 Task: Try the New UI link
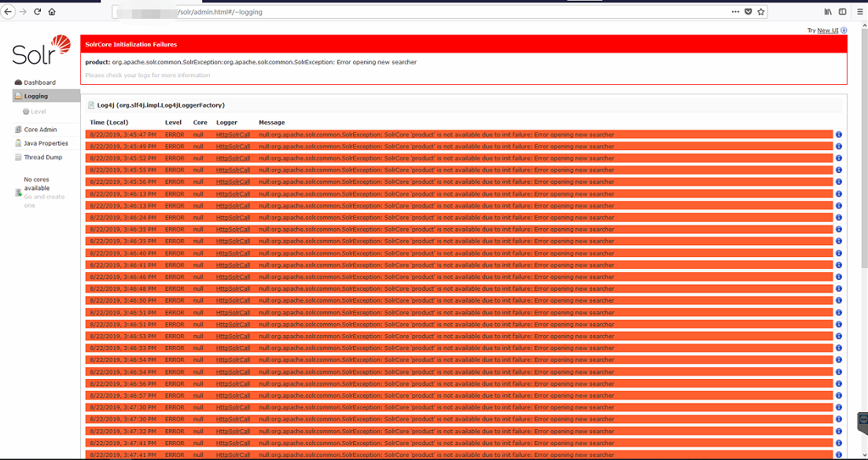click(828, 31)
